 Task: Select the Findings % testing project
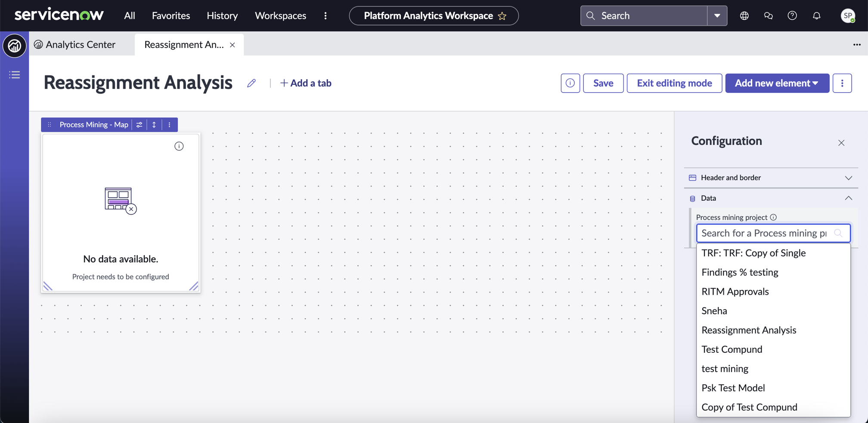pyautogui.click(x=773, y=272)
